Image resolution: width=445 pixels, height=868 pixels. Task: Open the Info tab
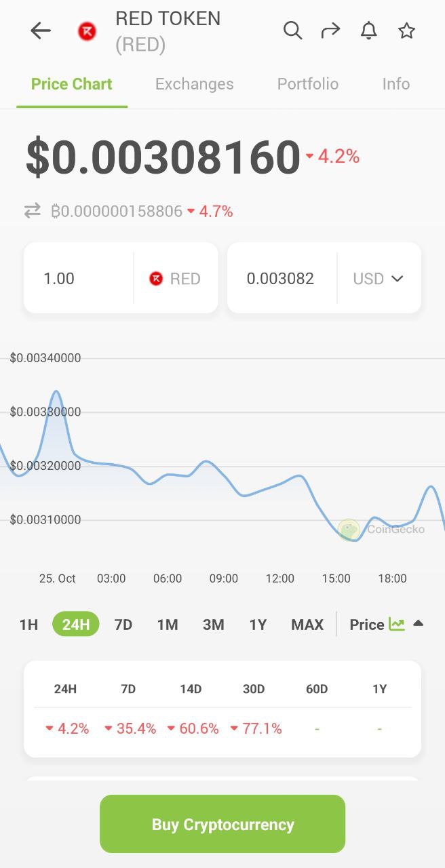coord(396,84)
